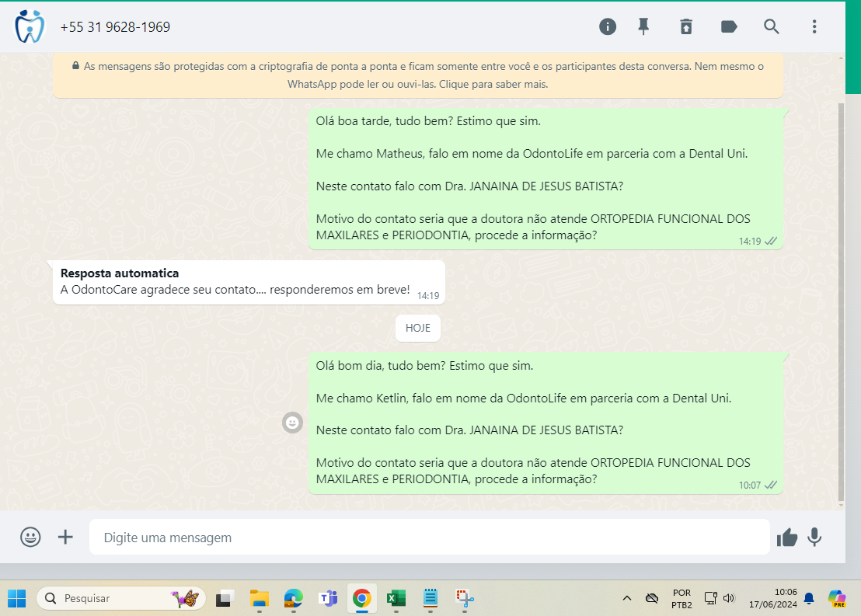Click the cloud sync tray icon
This screenshot has width=861, height=616.
[x=652, y=598]
